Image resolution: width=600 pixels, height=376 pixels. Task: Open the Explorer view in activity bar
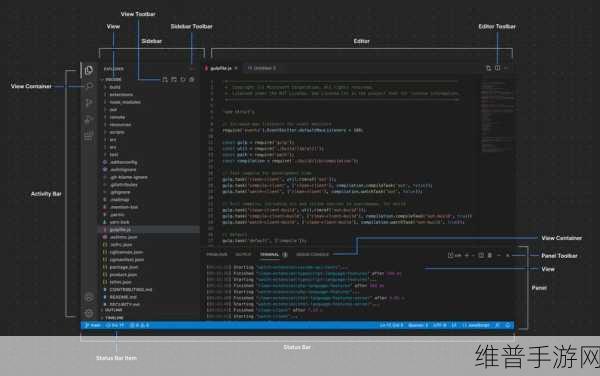[x=89, y=70]
